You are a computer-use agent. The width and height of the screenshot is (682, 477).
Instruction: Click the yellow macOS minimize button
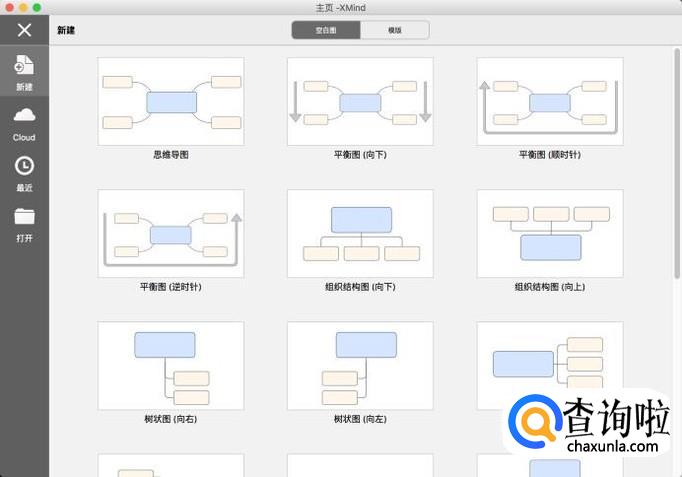(x=23, y=7)
